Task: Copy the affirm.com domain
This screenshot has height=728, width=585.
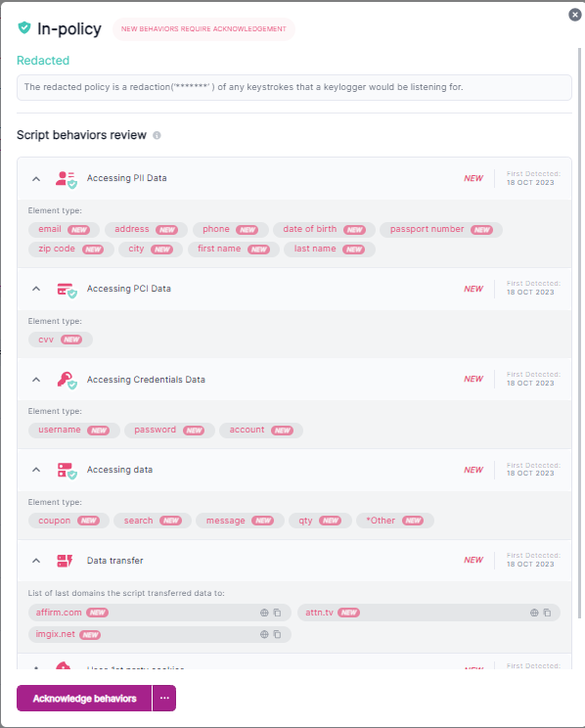Action: click(x=277, y=613)
